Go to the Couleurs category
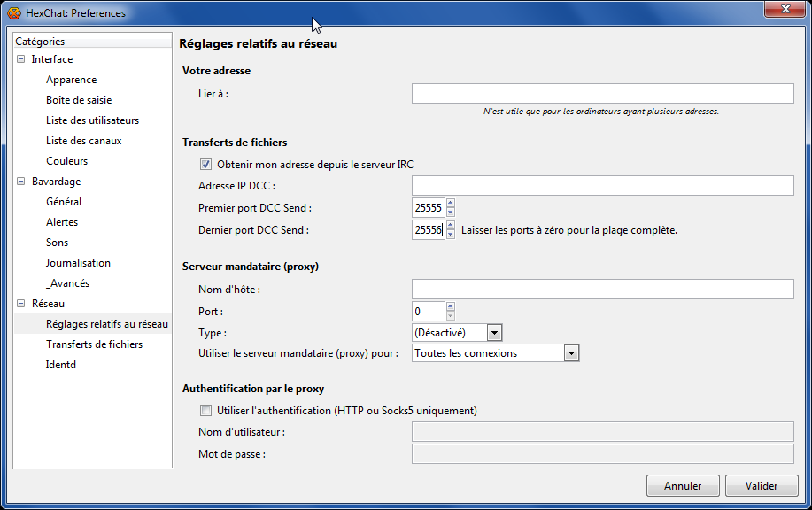Screen dimensions: 812x510 pyautogui.click(x=66, y=161)
